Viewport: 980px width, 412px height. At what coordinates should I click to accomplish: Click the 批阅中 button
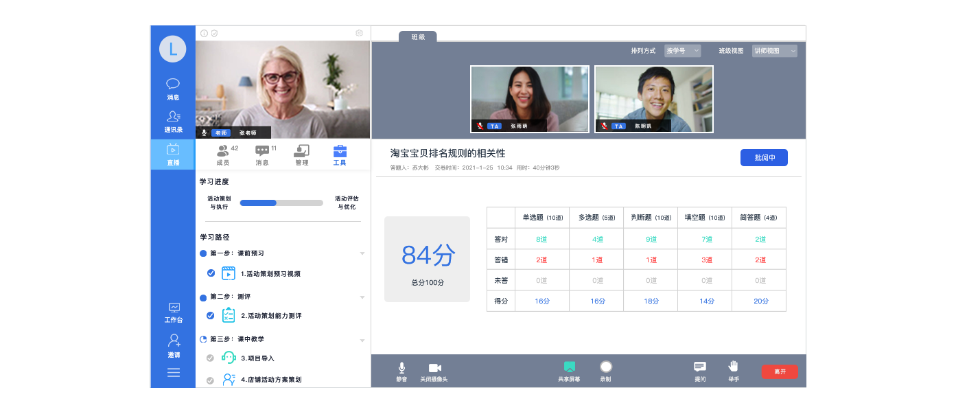click(764, 157)
